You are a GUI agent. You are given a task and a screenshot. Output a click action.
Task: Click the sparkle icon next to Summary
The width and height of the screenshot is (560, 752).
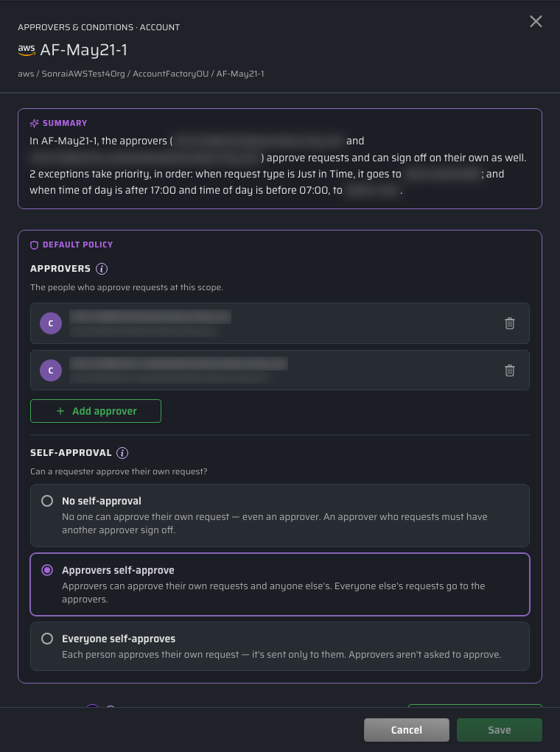(34, 123)
